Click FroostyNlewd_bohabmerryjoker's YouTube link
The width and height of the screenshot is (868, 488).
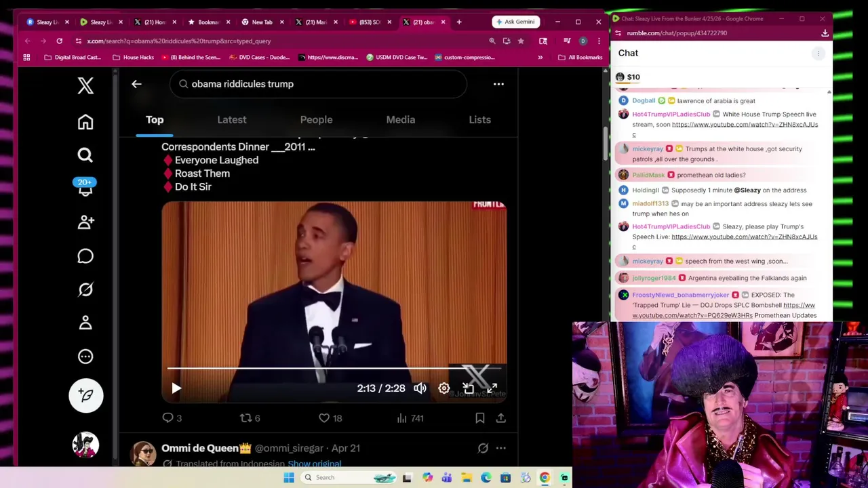click(724, 310)
